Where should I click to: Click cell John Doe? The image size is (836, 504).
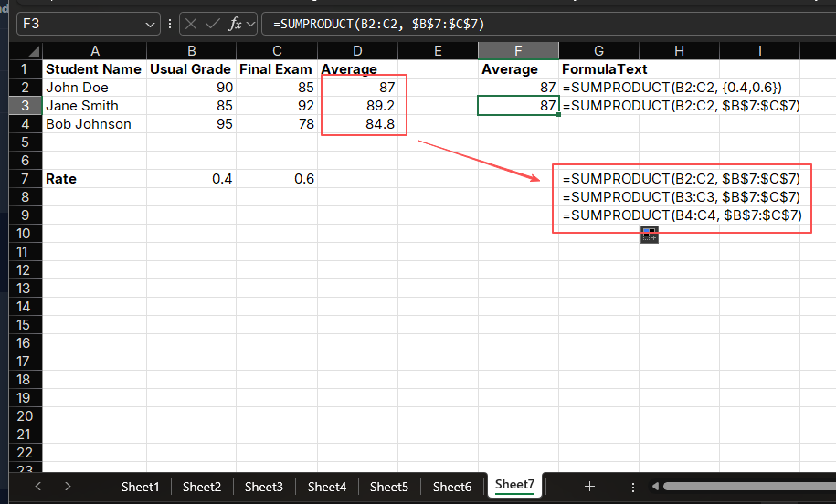(94, 88)
